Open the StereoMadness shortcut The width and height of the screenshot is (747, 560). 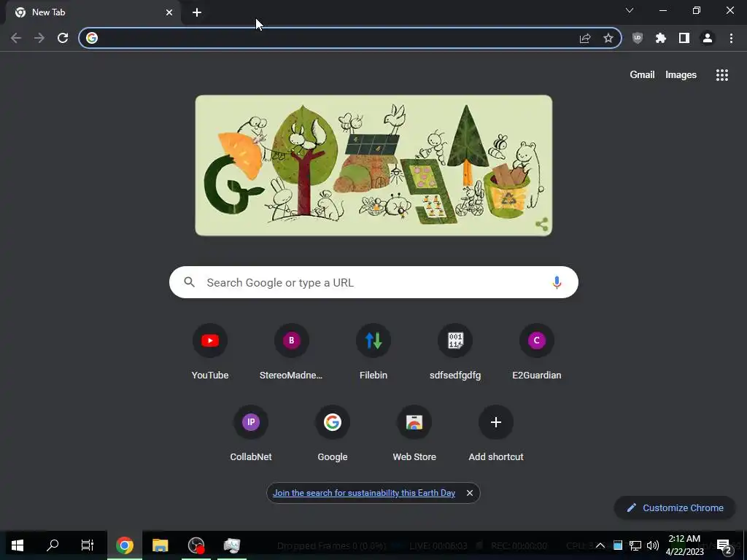[292, 352]
